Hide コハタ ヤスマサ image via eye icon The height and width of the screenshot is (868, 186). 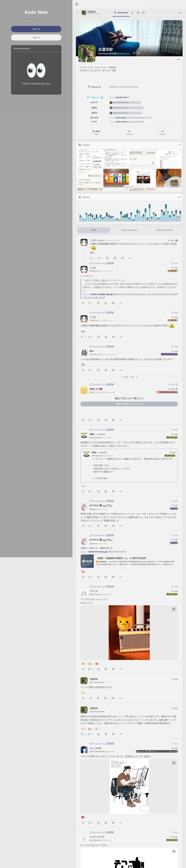pos(174,851)
